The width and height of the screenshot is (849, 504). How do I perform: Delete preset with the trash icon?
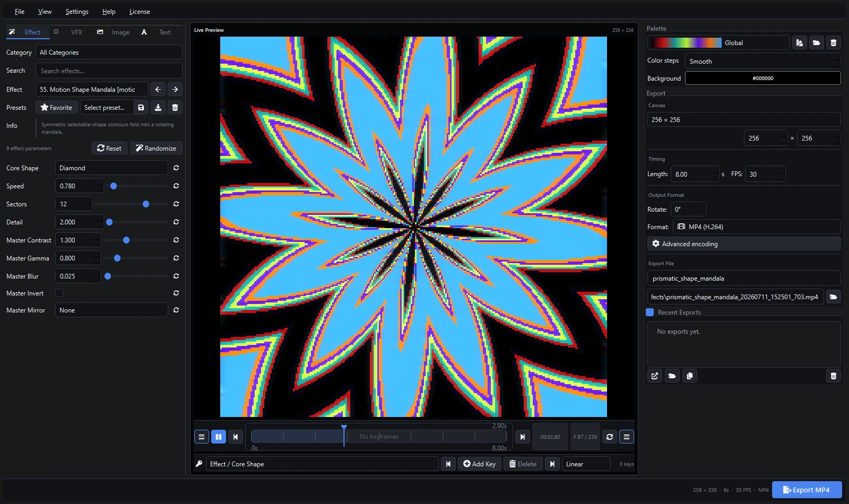175,108
